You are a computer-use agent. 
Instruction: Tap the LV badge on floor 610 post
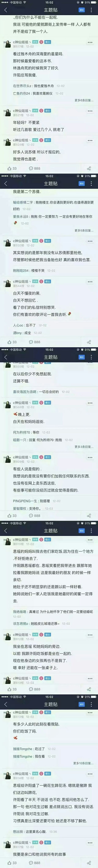click(35, 540)
